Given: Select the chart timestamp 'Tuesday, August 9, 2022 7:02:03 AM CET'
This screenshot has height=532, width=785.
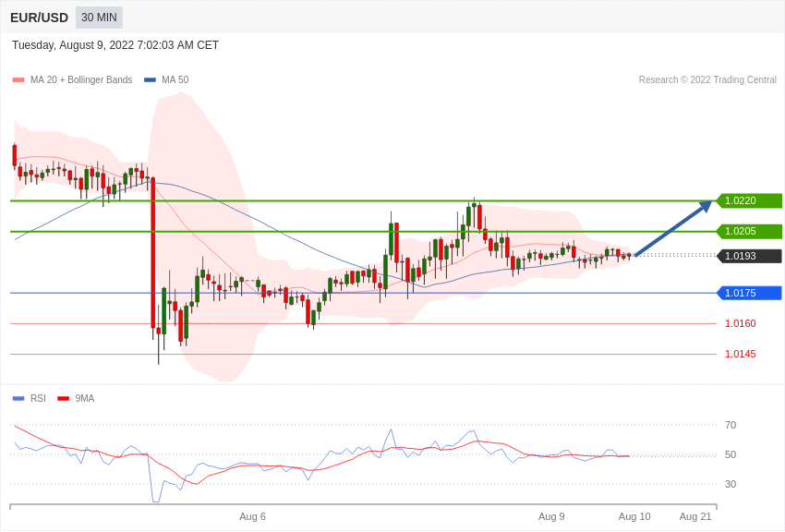Looking at the screenshot, I should coord(115,45).
